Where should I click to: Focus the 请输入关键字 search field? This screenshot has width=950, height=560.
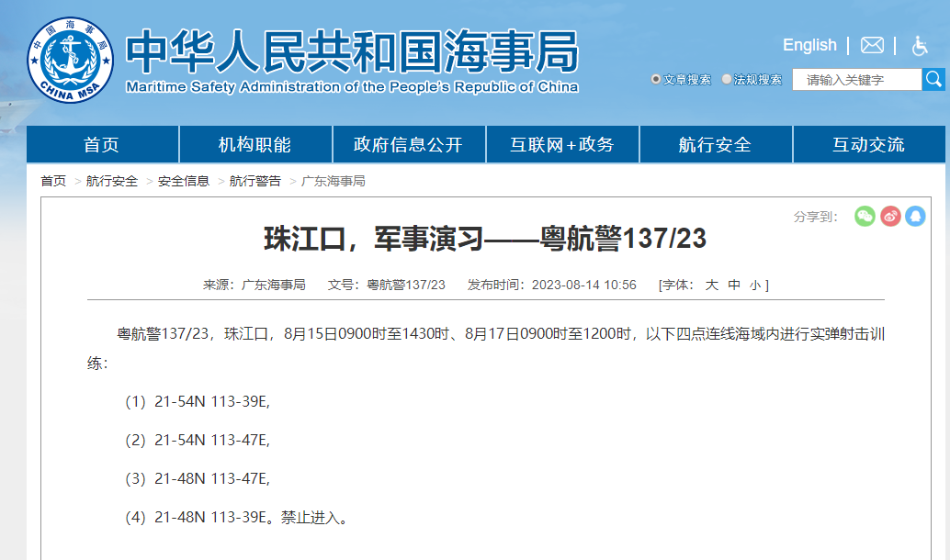pos(856,79)
